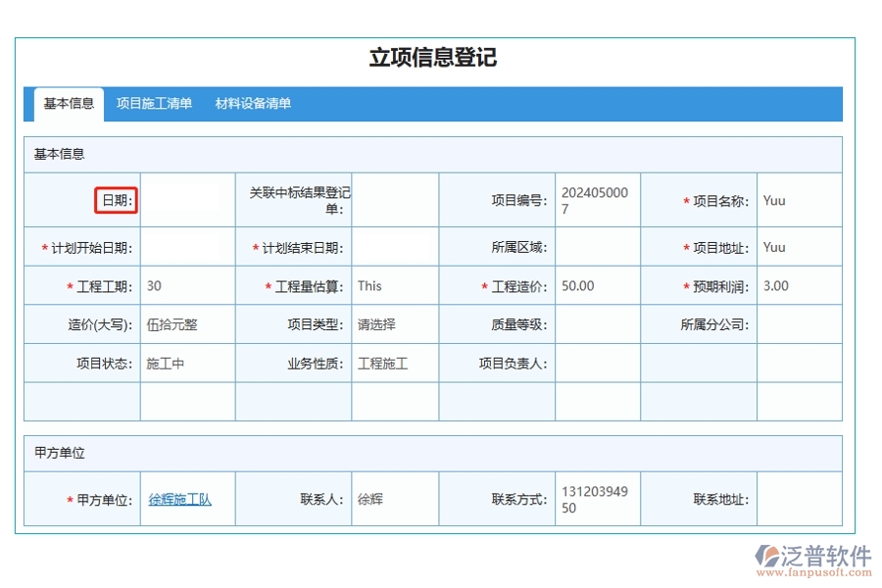Click the 立项信息登记 title
This screenshot has width=882, height=588.
point(433,58)
